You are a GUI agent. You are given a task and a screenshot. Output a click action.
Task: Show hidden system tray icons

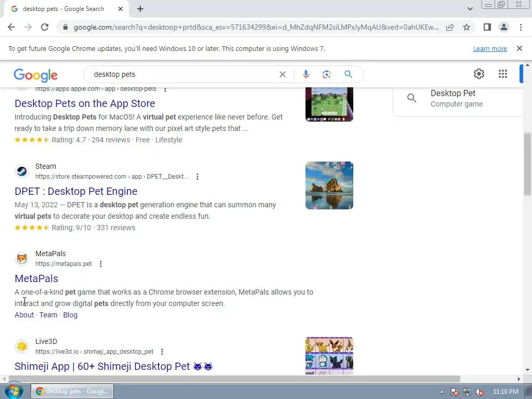pyautogui.click(x=442, y=392)
